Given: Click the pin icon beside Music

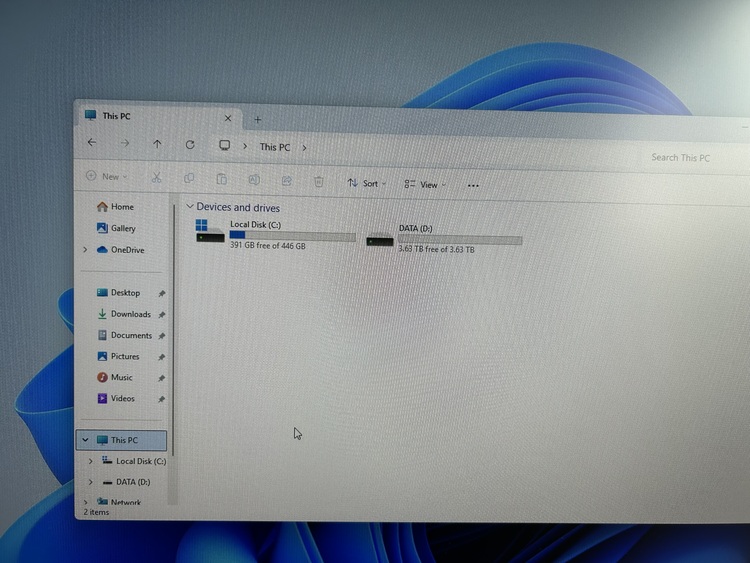Looking at the screenshot, I should pos(162,378).
